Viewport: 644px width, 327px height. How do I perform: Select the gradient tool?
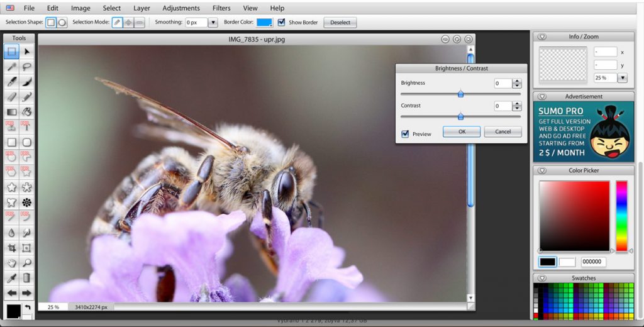click(11, 112)
